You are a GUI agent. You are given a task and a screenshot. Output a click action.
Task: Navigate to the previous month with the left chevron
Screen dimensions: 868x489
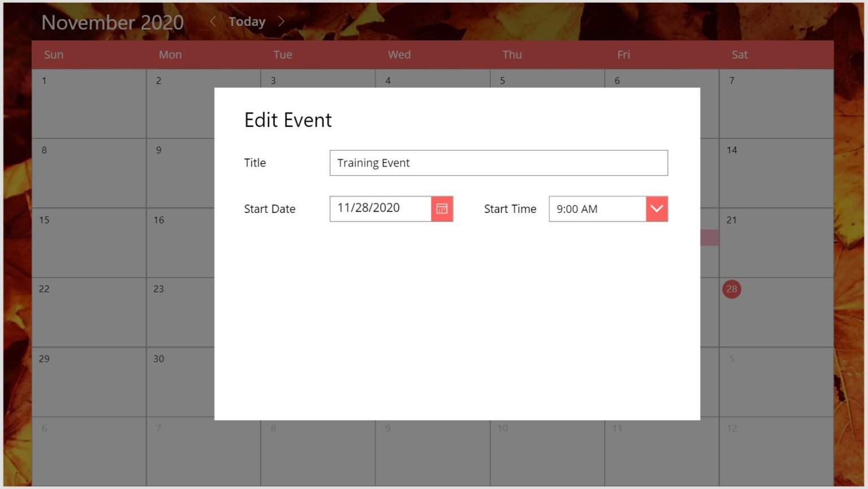[212, 21]
